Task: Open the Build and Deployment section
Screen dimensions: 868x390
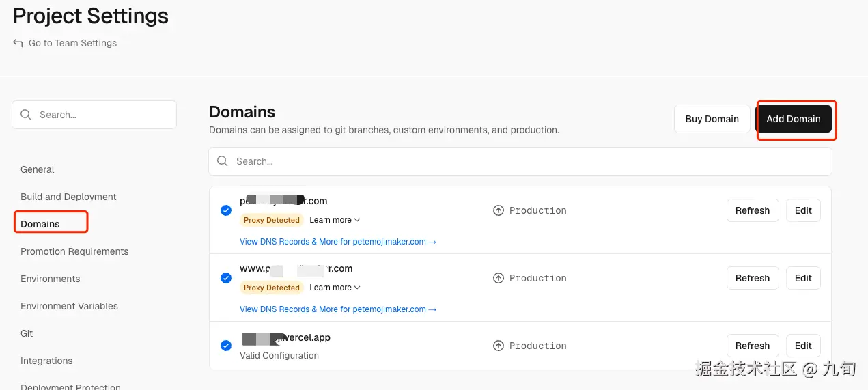Action: 68,197
